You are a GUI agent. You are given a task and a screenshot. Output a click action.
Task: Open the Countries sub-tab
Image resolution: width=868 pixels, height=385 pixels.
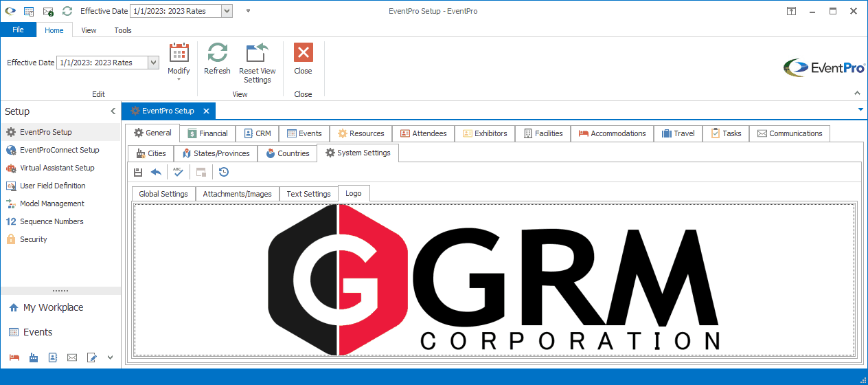(288, 153)
